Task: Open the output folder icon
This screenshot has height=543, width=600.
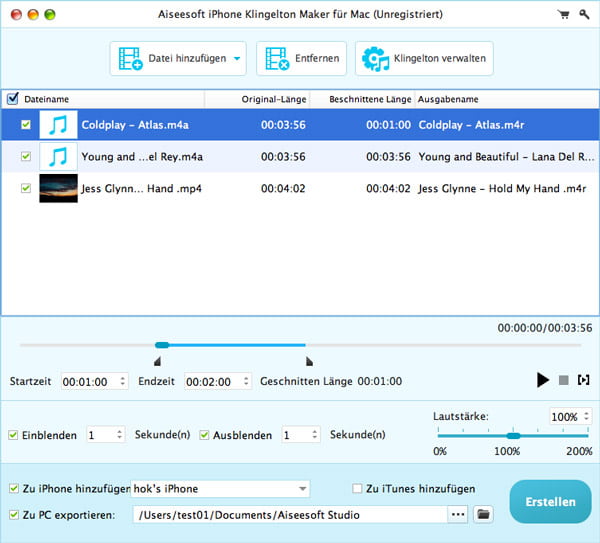Action: point(484,514)
